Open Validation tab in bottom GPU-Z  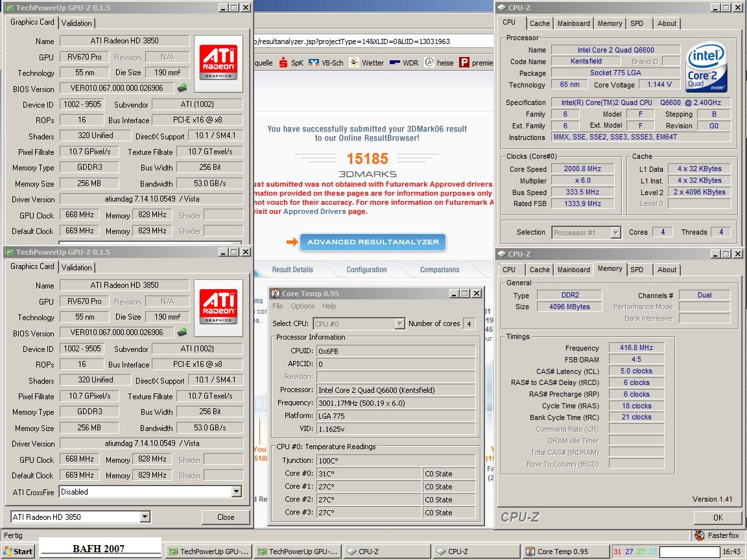77,267
